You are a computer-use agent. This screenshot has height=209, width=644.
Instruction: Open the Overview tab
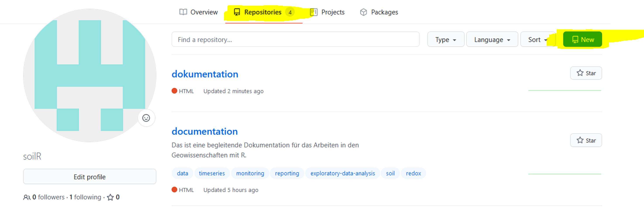click(198, 12)
